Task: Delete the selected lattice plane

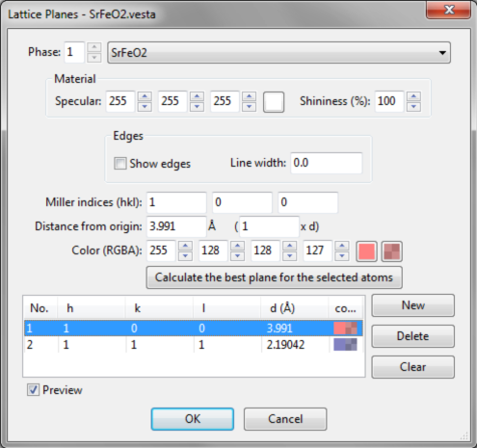Action: click(413, 336)
